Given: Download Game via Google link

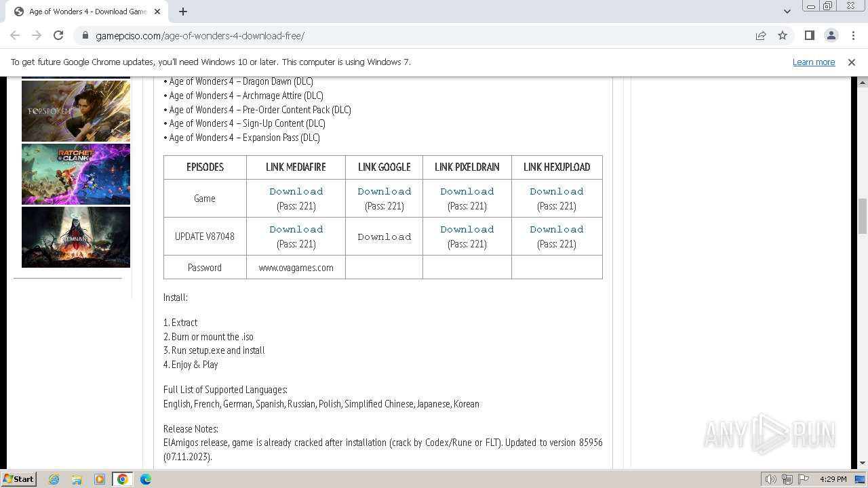Looking at the screenshot, I should tap(384, 191).
